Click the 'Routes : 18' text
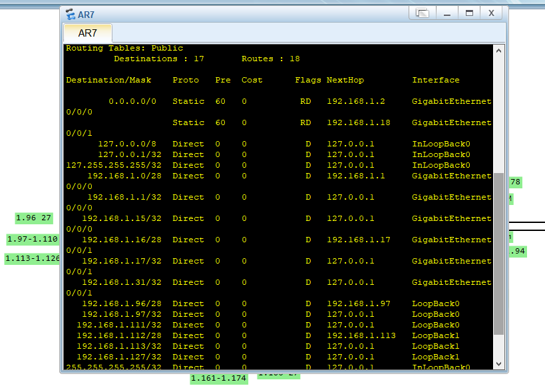The height and width of the screenshot is (392, 545). click(271, 59)
